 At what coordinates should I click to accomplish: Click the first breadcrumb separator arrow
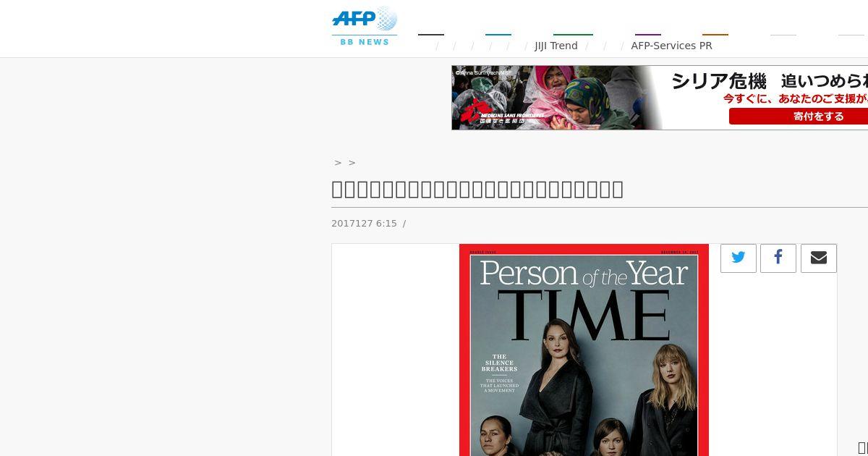338,163
